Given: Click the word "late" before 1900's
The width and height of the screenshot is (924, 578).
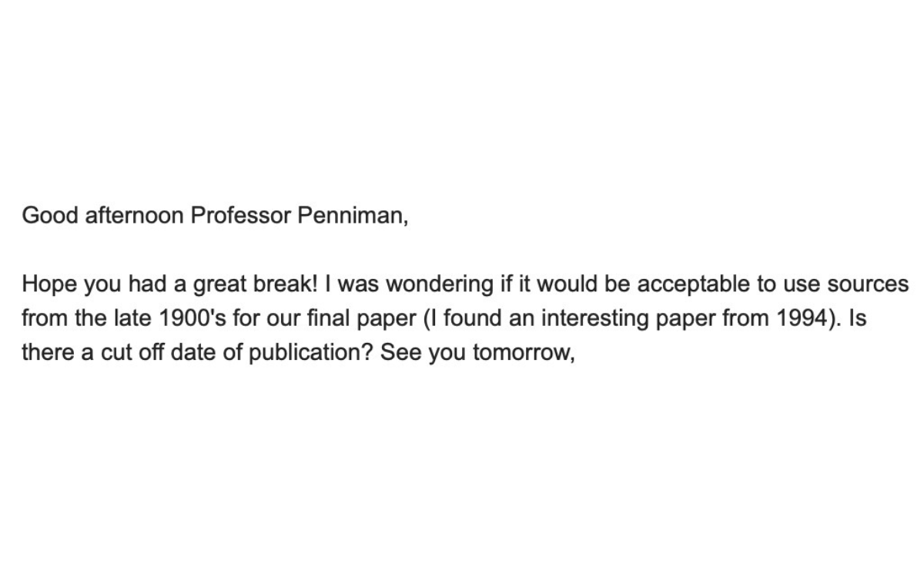Looking at the screenshot, I should click(118, 318).
